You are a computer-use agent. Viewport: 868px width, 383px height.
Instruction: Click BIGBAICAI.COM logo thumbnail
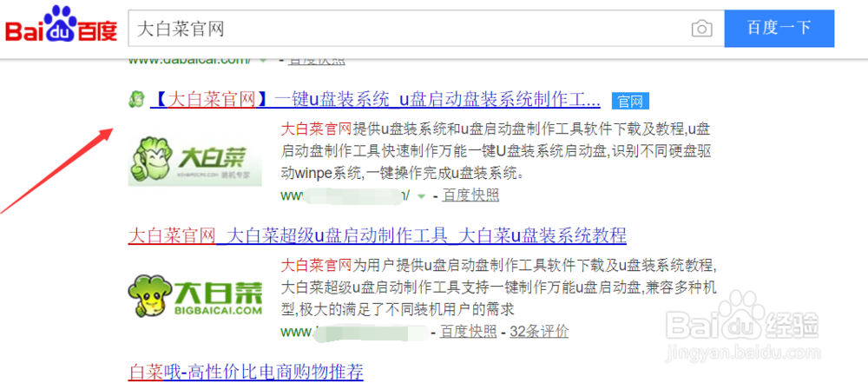(x=194, y=298)
